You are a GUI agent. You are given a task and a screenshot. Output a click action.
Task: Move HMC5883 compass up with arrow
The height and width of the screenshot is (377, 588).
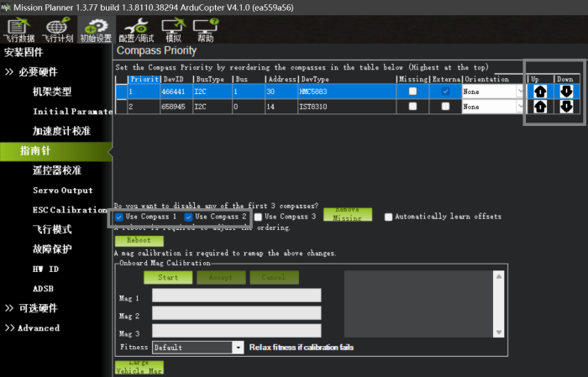click(540, 92)
